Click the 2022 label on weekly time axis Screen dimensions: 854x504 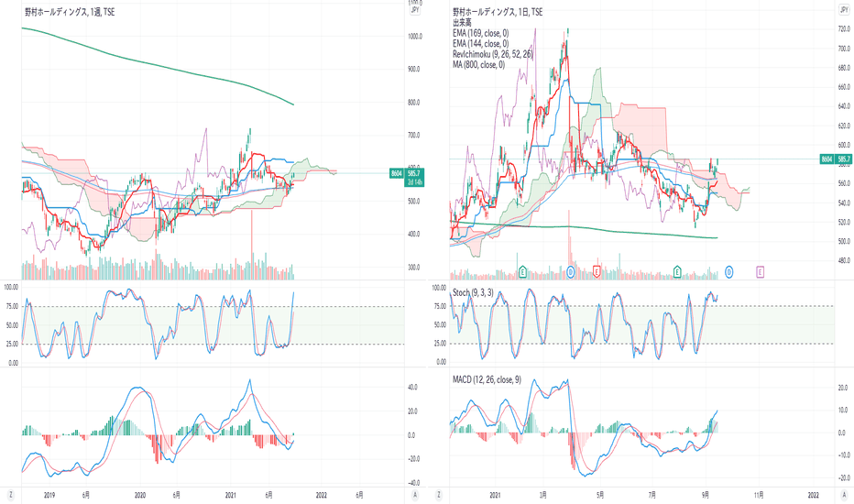tap(322, 495)
